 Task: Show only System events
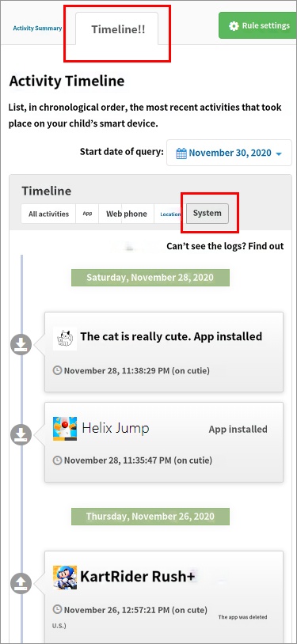click(208, 214)
